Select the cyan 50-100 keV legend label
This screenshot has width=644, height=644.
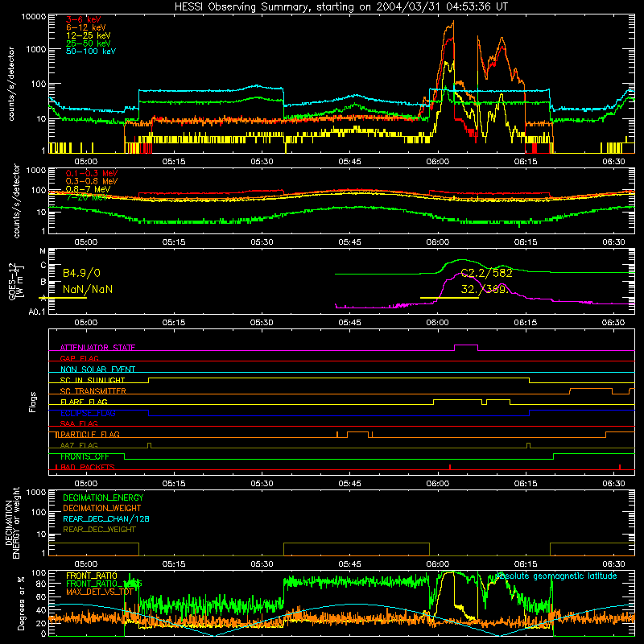pyautogui.click(x=91, y=51)
